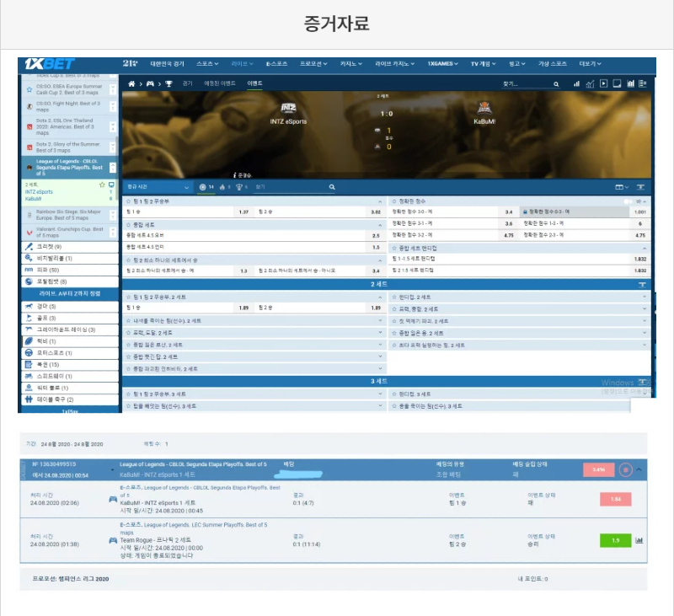Open statistics chart icon for Team Rogue bet

pos(639,540)
